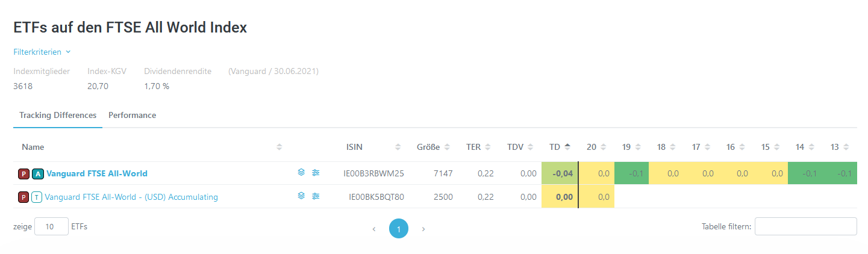Sort by the TD column header

coord(555,147)
